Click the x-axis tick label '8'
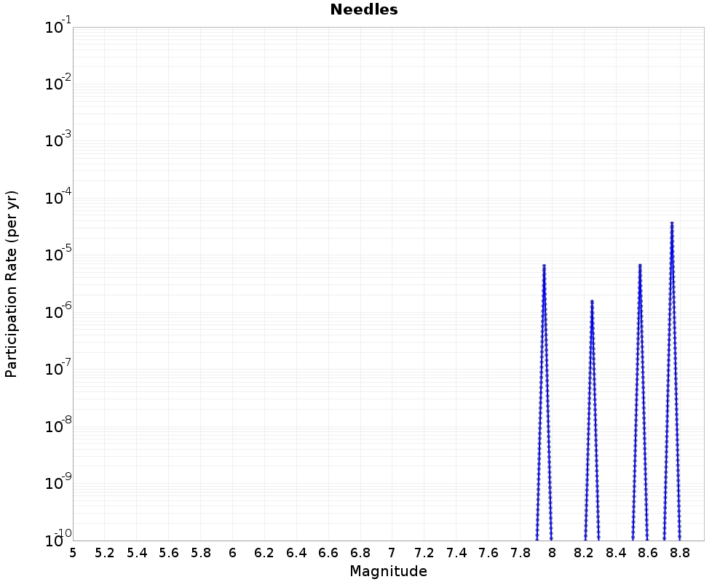Viewport: 728px width, 582px height. click(552, 553)
